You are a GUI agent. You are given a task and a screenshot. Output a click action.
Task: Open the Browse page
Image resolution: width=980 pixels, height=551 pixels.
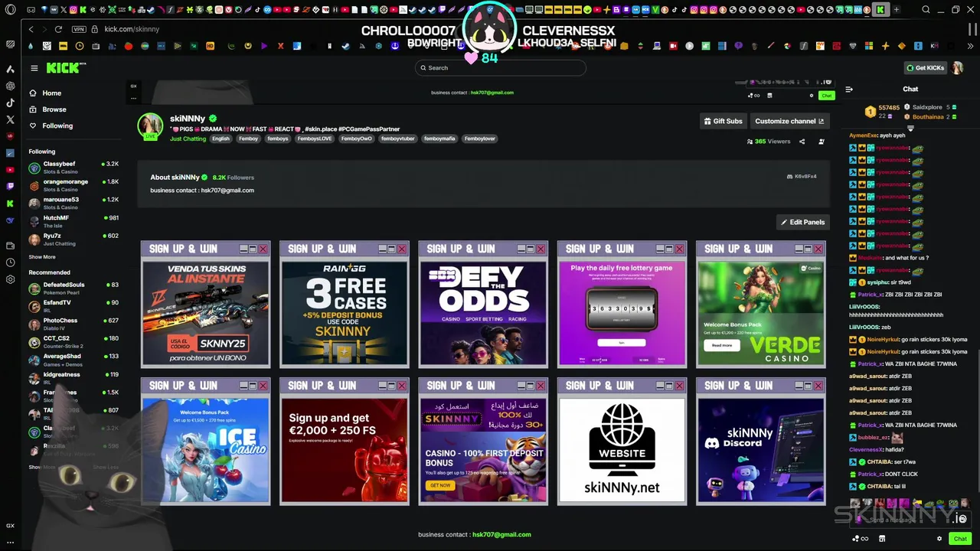(54, 109)
